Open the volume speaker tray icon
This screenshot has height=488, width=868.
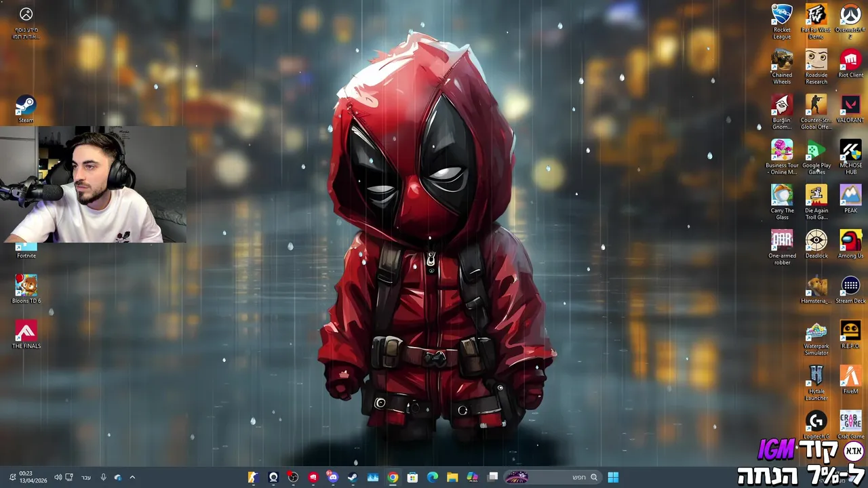58,477
